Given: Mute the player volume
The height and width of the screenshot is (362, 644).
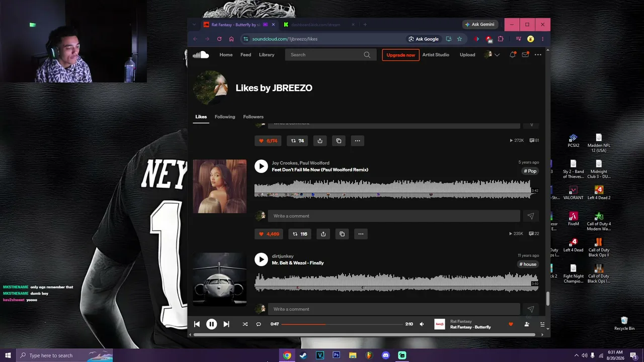Looking at the screenshot, I should point(422,324).
